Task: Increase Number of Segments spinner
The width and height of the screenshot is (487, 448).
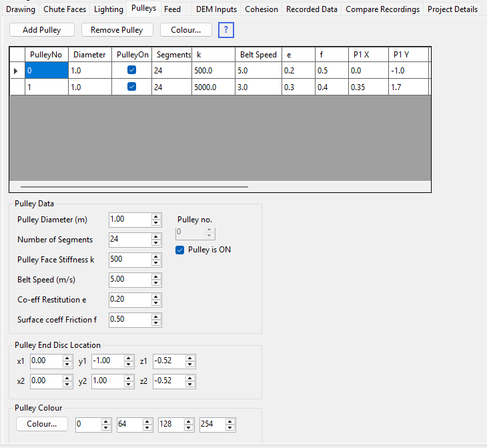Action: (x=156, y=237)
